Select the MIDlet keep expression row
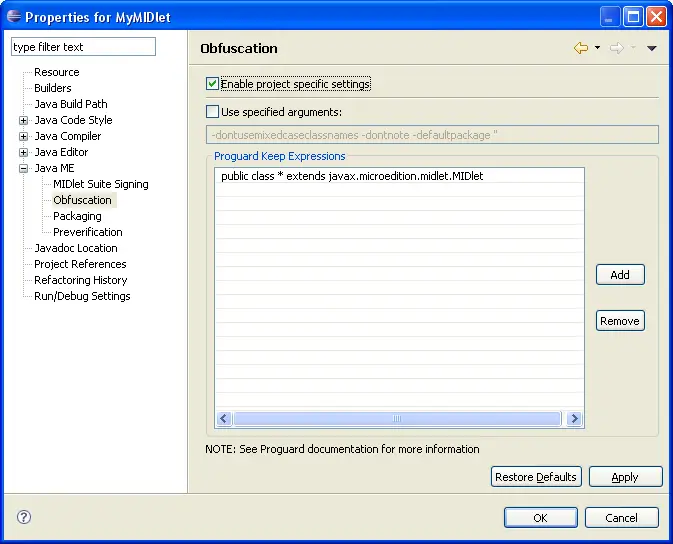Screen dimensions: 673x544 352,176
